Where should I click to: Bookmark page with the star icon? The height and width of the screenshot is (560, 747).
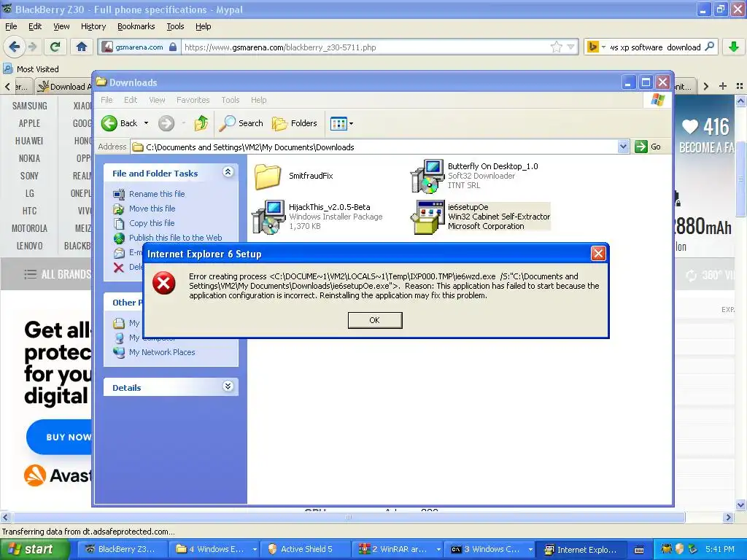(556, 47)
